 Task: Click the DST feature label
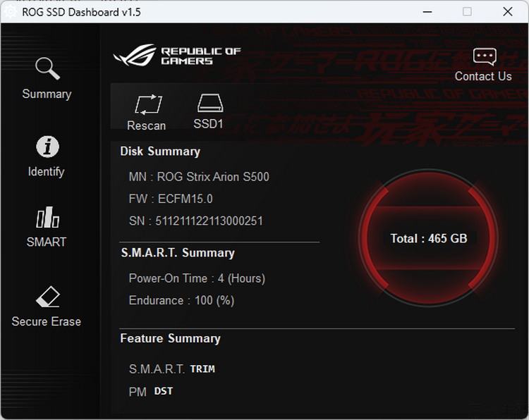pyautogui.click(x=164, y=391)
